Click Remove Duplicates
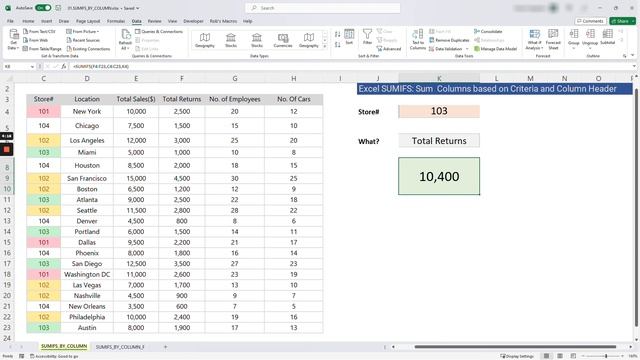Viewport: 640px width, 360px height. coord(449,40)
